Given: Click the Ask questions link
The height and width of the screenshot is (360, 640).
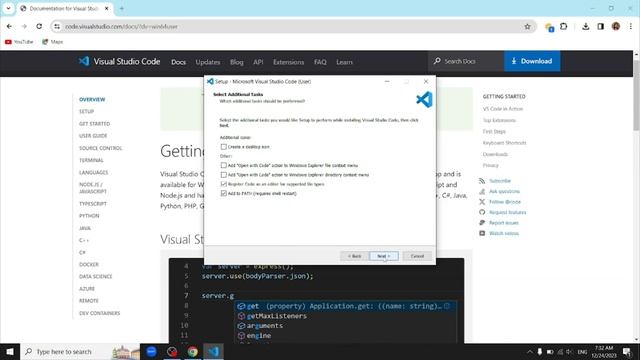Looking at the screenshot, I should 504,191.
